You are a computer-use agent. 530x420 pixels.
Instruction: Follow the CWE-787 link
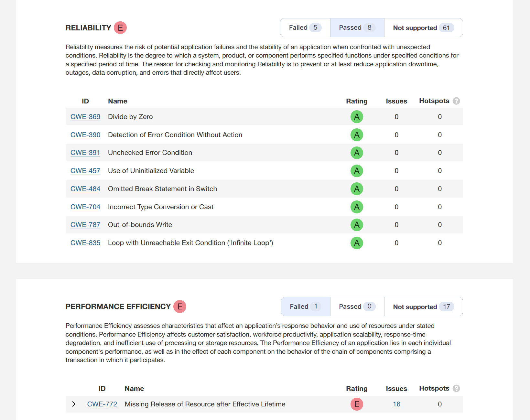pyautogui.click(x=85, y=225)
